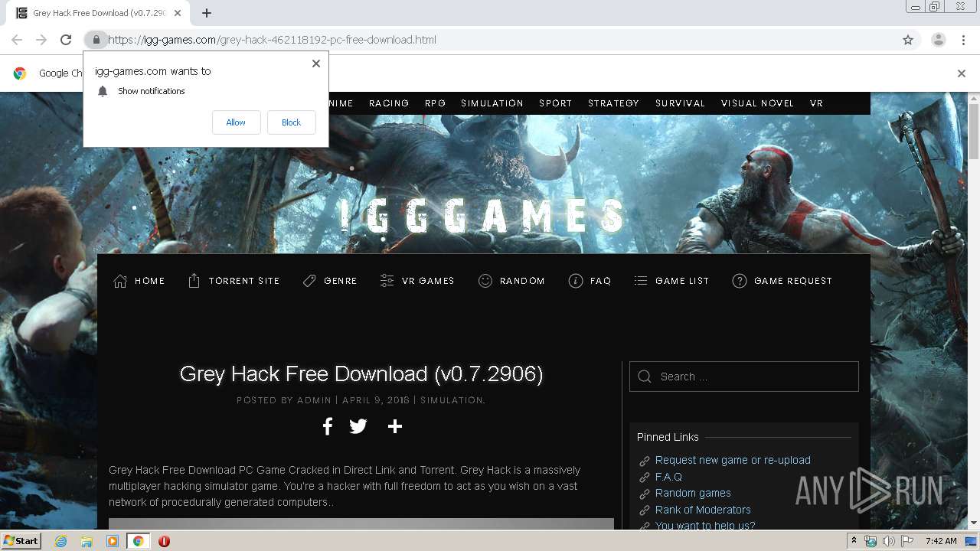The width and height of the screenshot is (980, 551).
Task: Click the VR GAMES sliders icon
Action: click(387, 281)
